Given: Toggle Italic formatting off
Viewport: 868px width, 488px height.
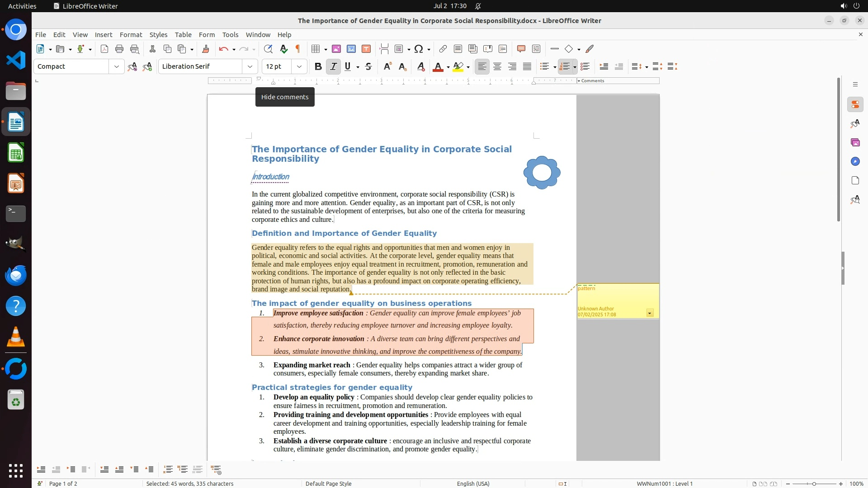Looking at the screenshot, I should (x=333, y=66).
